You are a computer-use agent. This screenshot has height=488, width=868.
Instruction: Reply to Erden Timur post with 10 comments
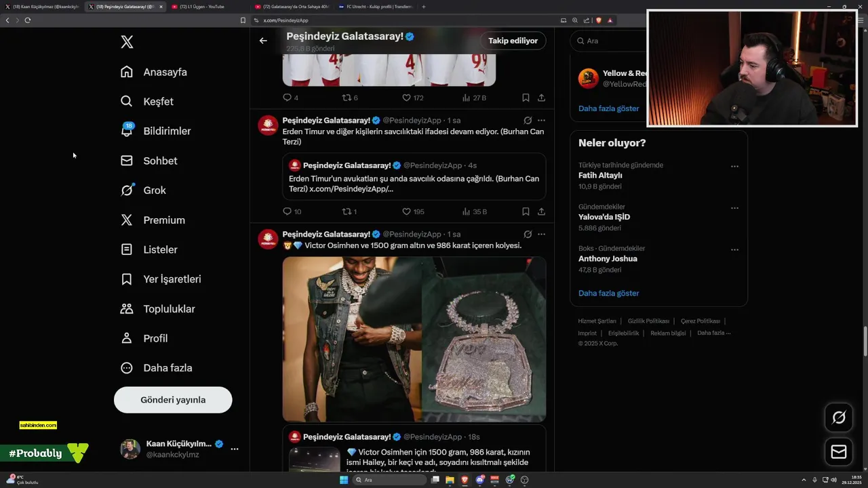coord(292,211)
